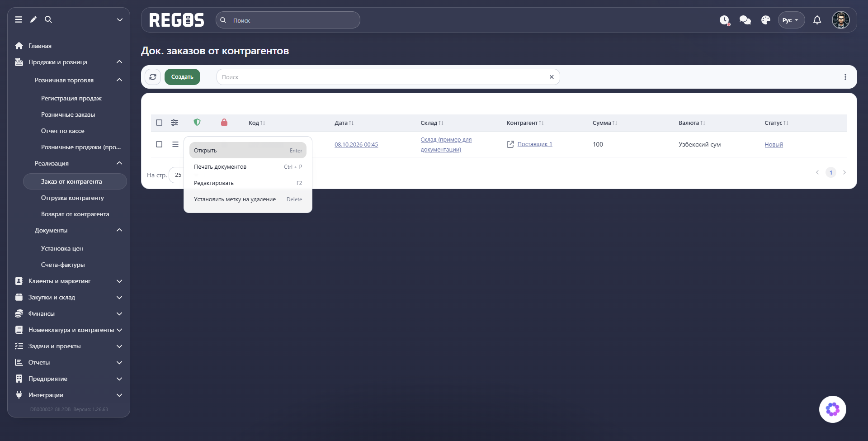Open the time tracker clock icon

[x=725, y=20]
